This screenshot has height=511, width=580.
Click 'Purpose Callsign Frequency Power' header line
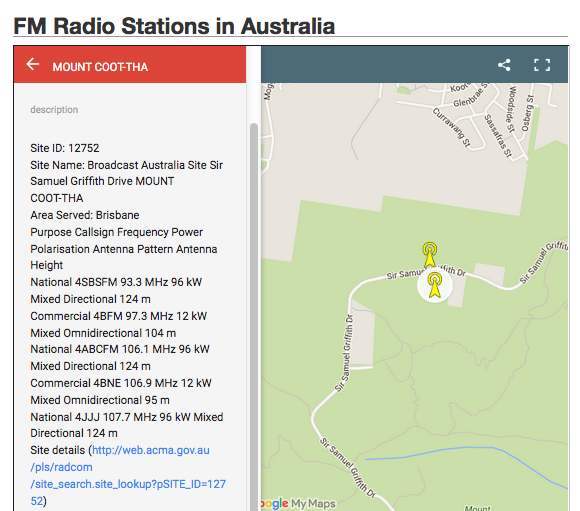coord(117,232)
